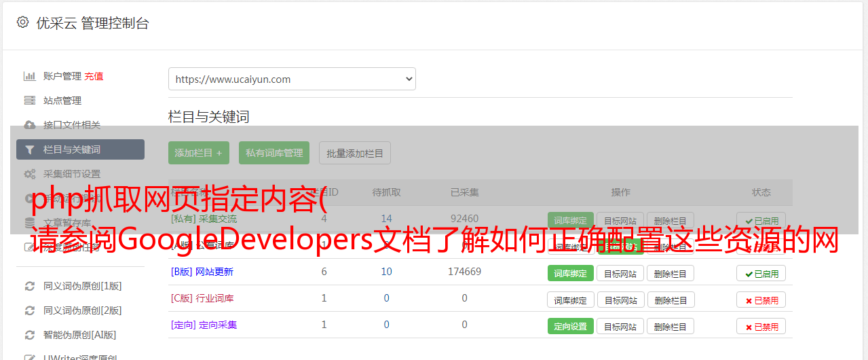Click 词库绑定 in the 网站更新 row
Image resolution: width=868 pixels, height=360 pixels.
571,273
